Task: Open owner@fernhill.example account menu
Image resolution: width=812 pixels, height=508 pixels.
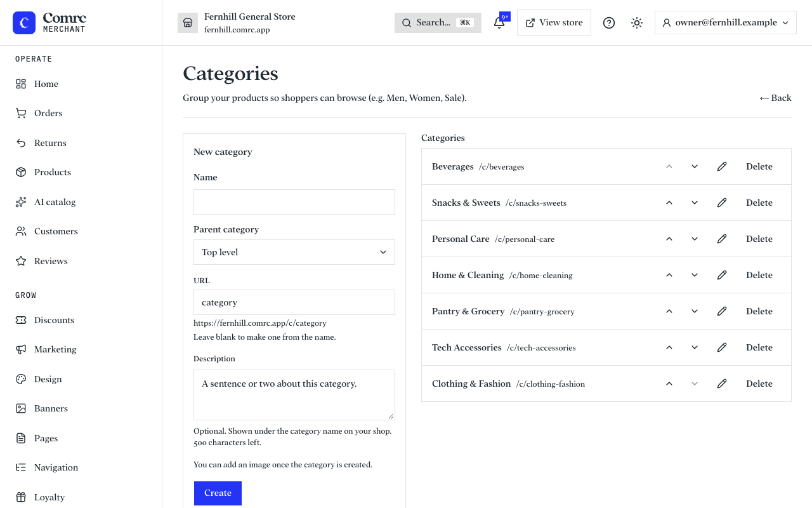Action: 726,23
